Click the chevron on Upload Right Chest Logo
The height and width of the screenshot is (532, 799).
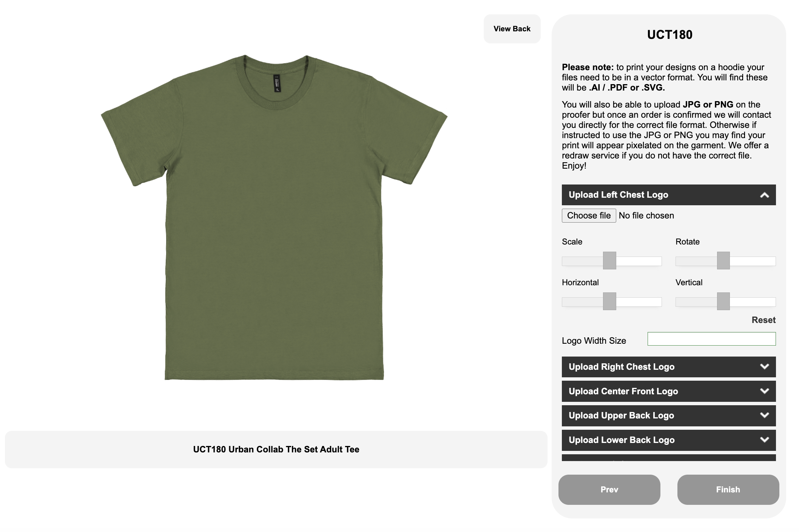point(764,366)
